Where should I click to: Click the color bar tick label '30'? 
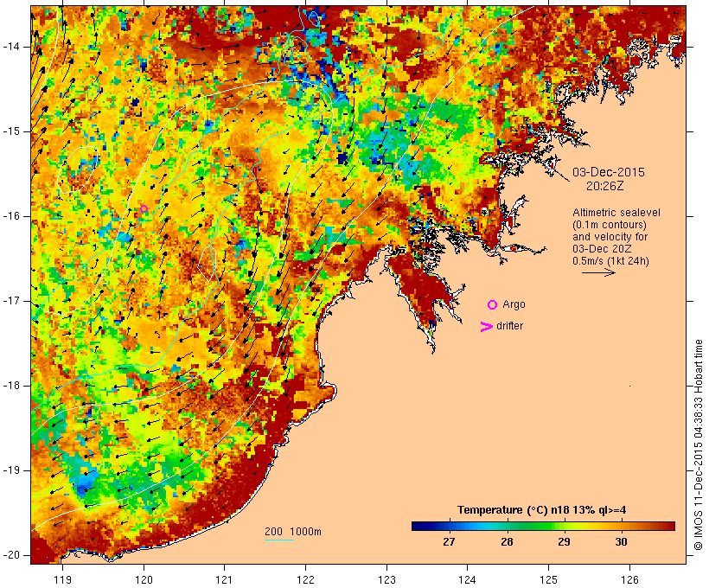point(622,542)
